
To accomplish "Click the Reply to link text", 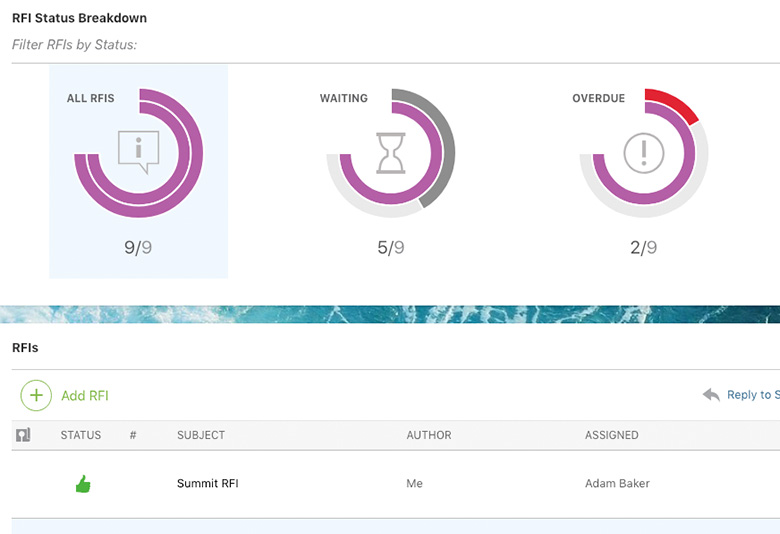I will pyautogui.click(x=752, y=395).
